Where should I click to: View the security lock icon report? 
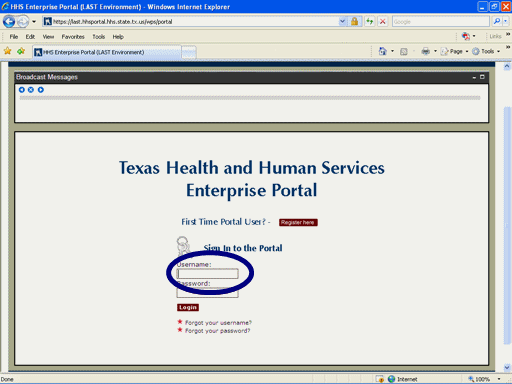[354, 22]
